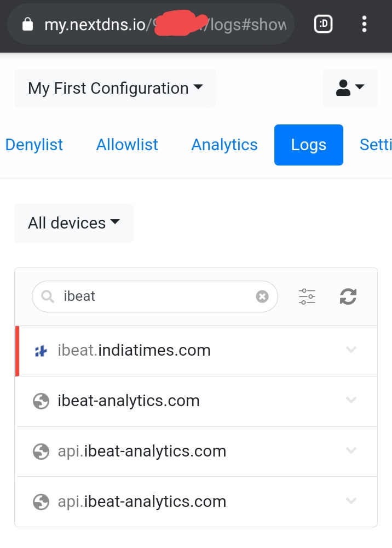Select the Allowlist tab

pos(126,145)
